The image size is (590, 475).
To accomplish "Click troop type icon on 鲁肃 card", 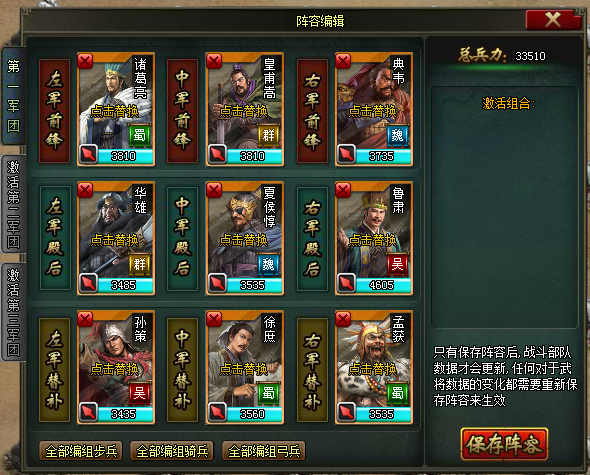I will [347, 283].
